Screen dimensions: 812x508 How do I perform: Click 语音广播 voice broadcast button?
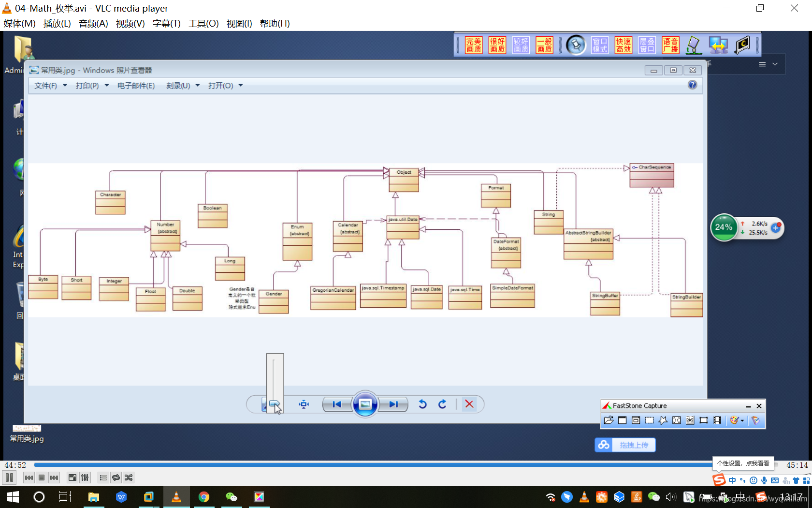tap(670, 45)
